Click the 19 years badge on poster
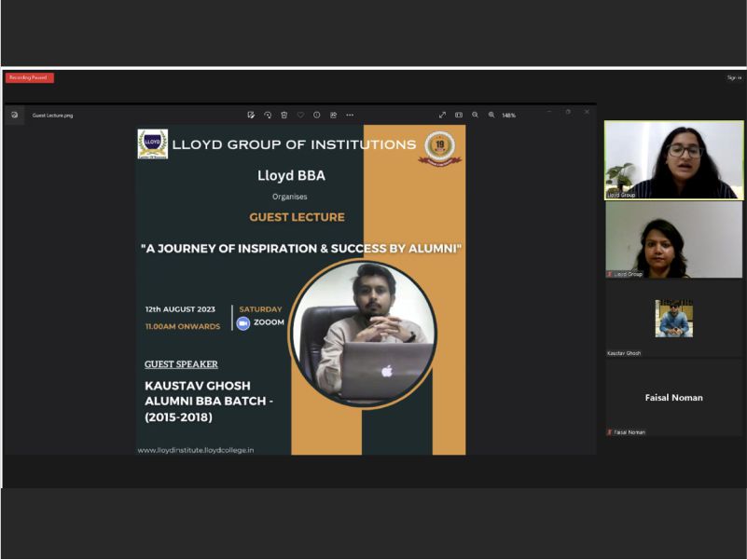This screenshot has height=560, width=747. click(x=440, y=148)
